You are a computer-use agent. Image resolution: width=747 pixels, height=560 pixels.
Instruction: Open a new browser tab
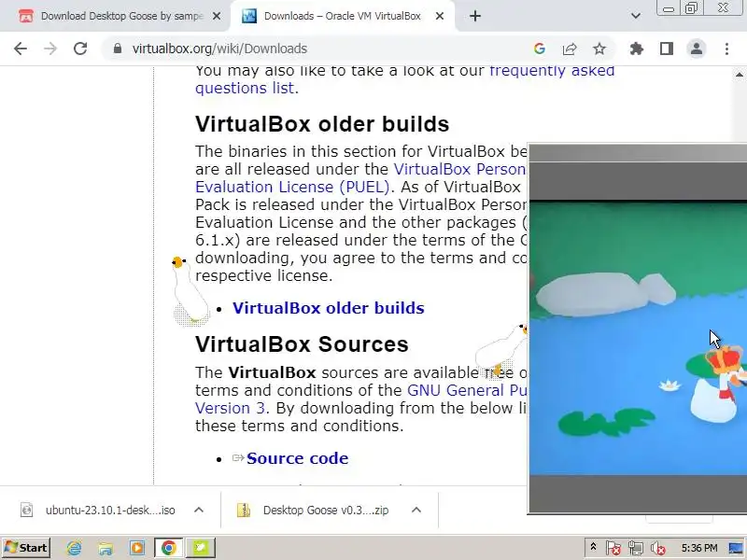click(x=475, y=16)
